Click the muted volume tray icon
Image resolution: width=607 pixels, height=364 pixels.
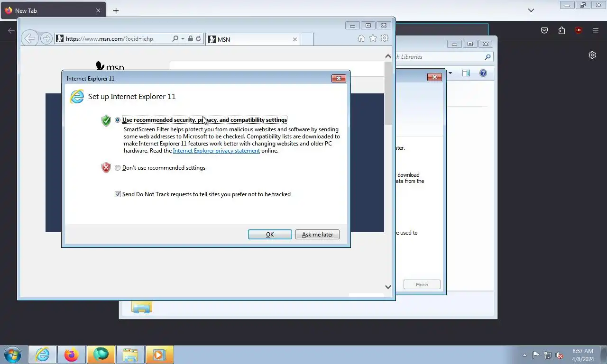click(x=560, y=355)
